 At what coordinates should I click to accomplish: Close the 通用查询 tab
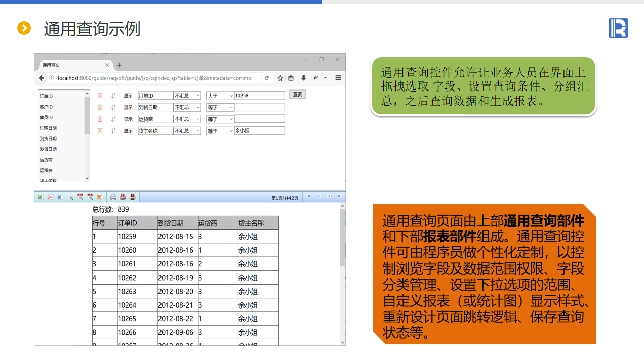tap(107, 65)
